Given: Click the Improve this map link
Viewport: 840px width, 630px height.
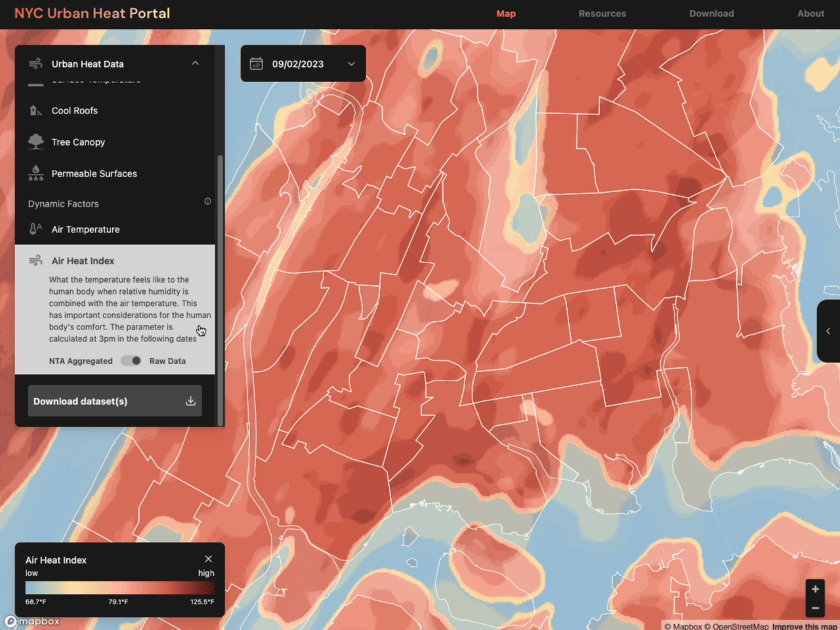Looking at the screenshot, I should [x=804, y=626].
